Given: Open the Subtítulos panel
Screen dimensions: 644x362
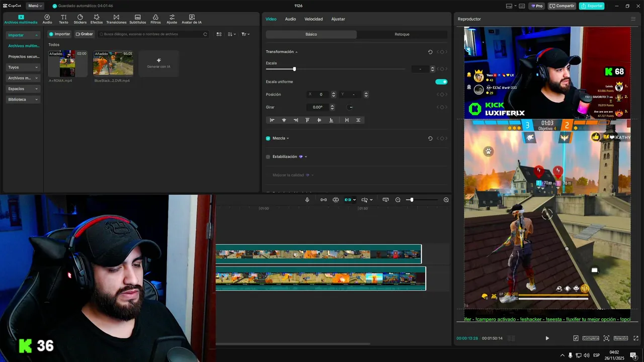Looking at the screenshot, I should click(x=138, y=19).
